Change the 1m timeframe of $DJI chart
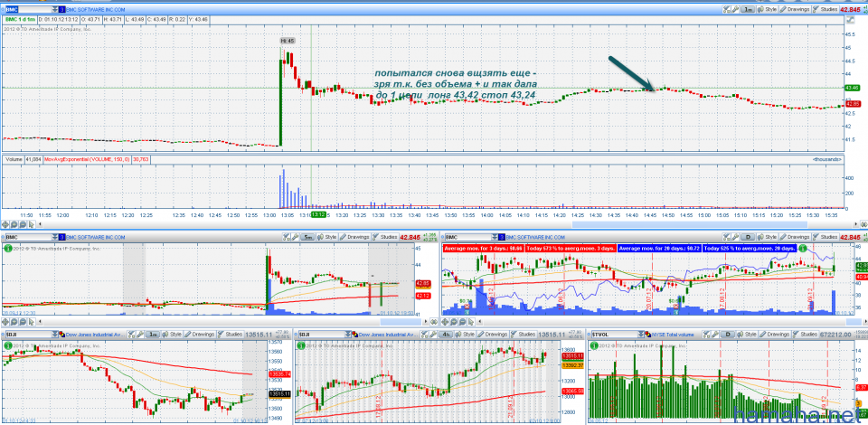Viewport: 868px width, 425px height. pyautogui.click(x=153, y=335)
